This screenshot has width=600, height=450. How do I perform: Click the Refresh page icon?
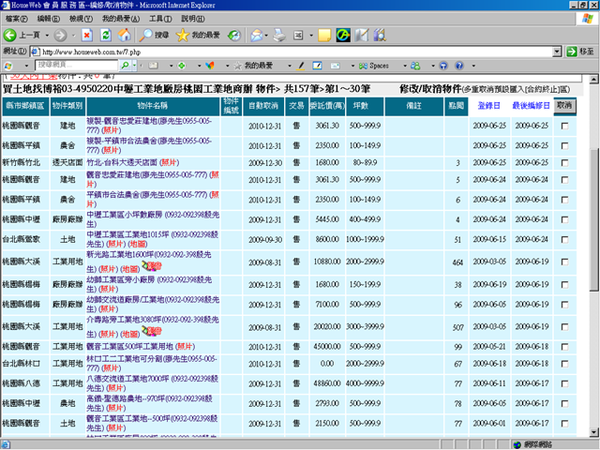click(106, 35)
